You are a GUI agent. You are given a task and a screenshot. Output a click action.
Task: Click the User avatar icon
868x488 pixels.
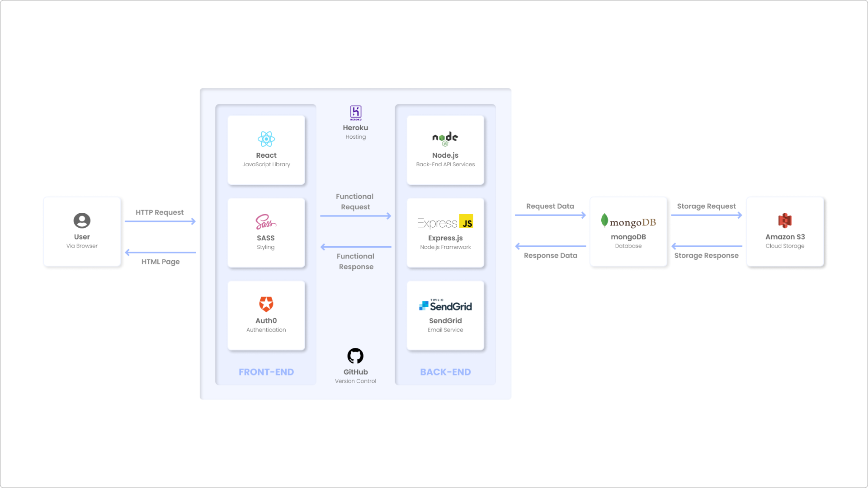[x=82, y=221]
